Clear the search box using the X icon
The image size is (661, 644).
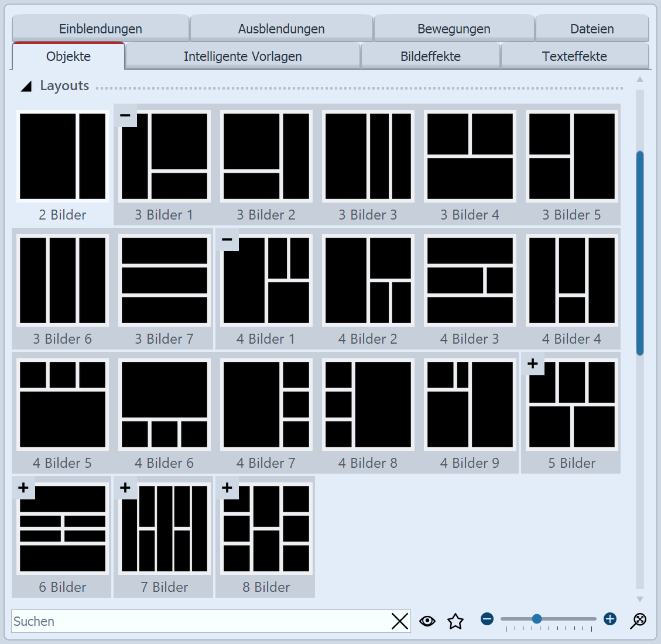click(400, 621)
